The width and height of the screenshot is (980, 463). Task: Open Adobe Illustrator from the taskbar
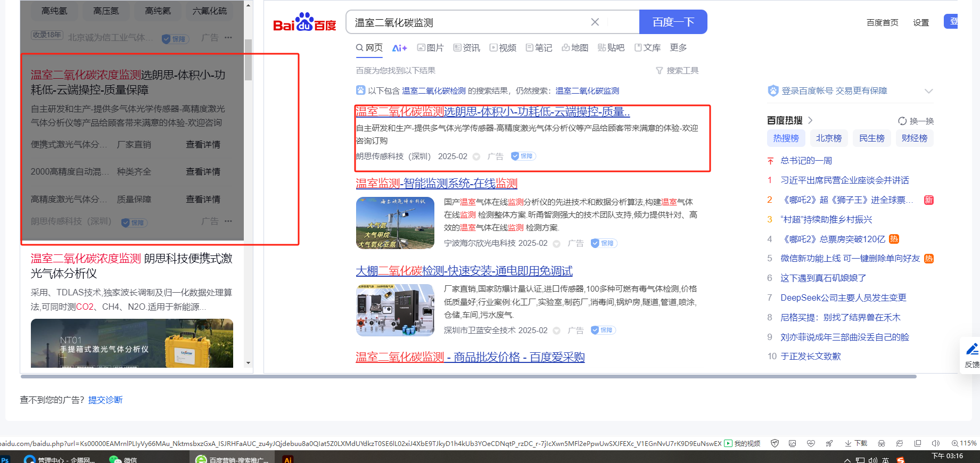pyautogui.click(x=287, y=459)
